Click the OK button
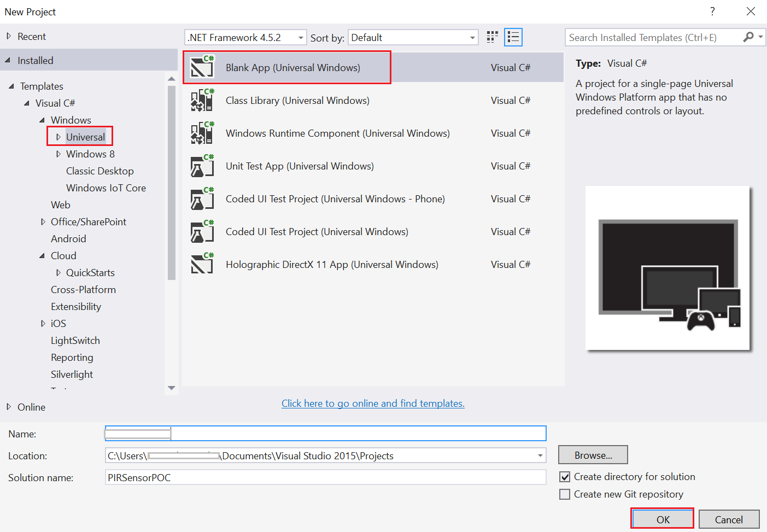The image size is (767, 532). 663,519
